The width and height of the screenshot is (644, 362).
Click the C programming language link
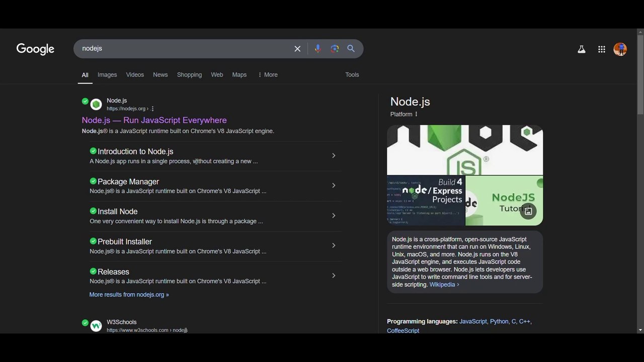coord(514,321)
